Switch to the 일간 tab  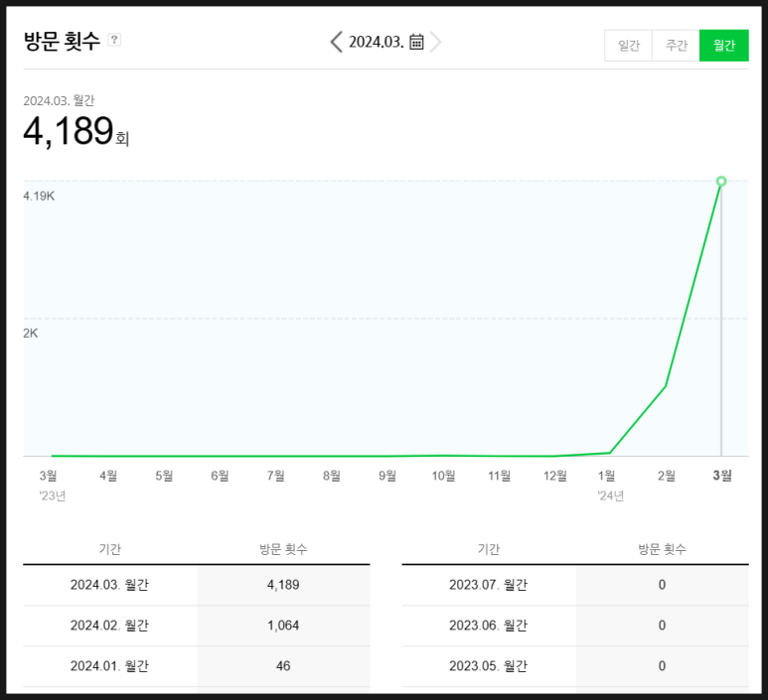628,46
